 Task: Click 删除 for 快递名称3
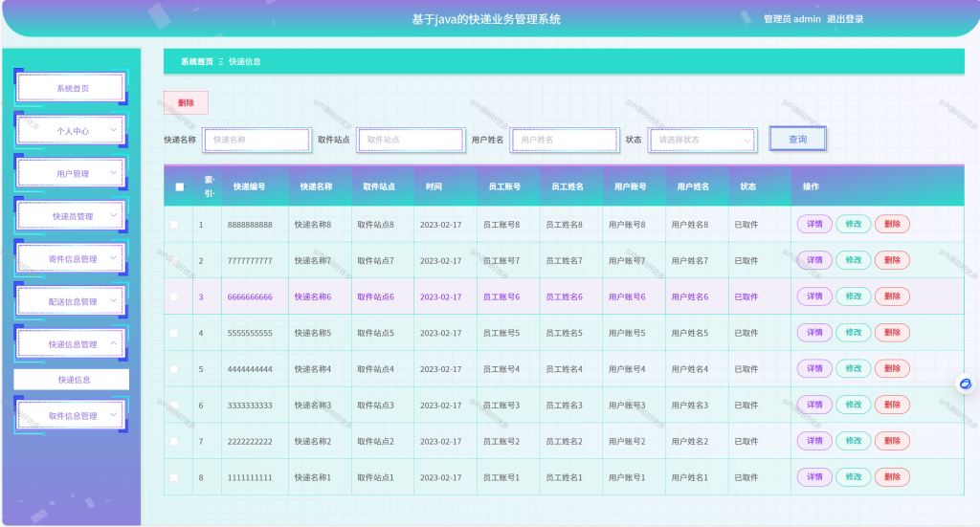892,406
